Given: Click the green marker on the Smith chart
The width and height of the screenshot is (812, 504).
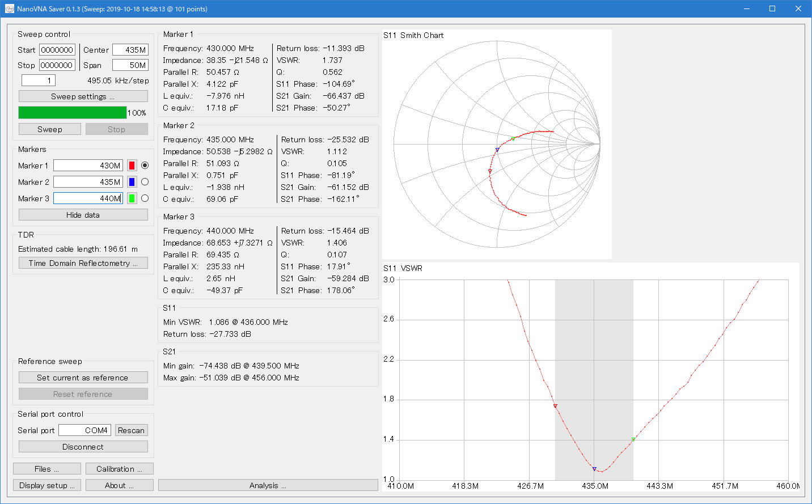Looking at the screenshot, I should pyautogui.click(x=513, y=138).
